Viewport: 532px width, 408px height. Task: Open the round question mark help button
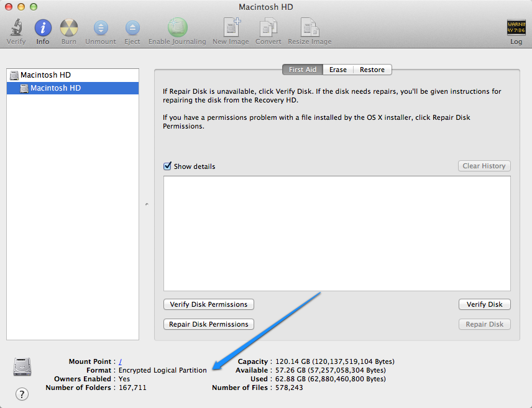click(x=22, y=394)
